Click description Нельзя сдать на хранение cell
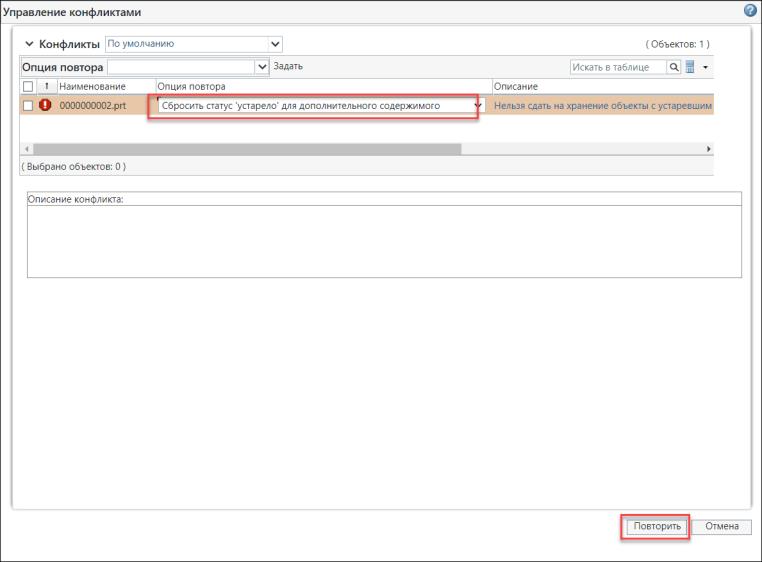 pos(603,105)
